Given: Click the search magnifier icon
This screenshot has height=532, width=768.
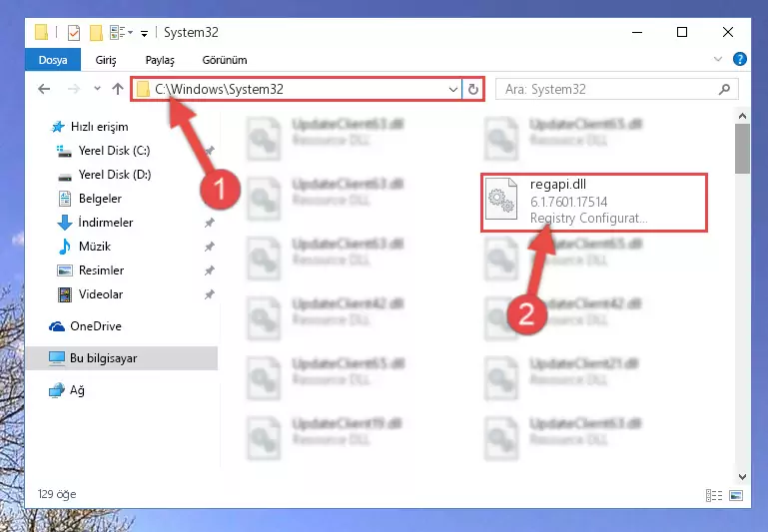Looking at the screenshot, I should point(724,89).
